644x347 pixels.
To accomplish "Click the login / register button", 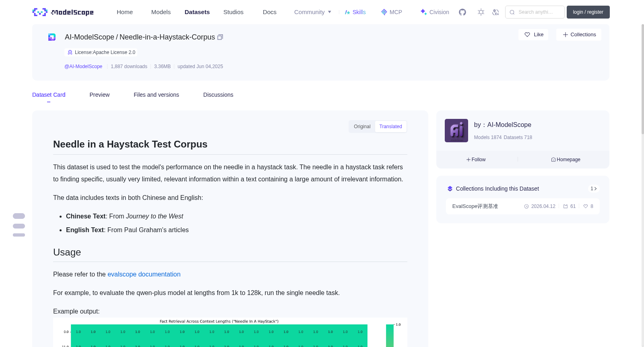I will (588, 12).
